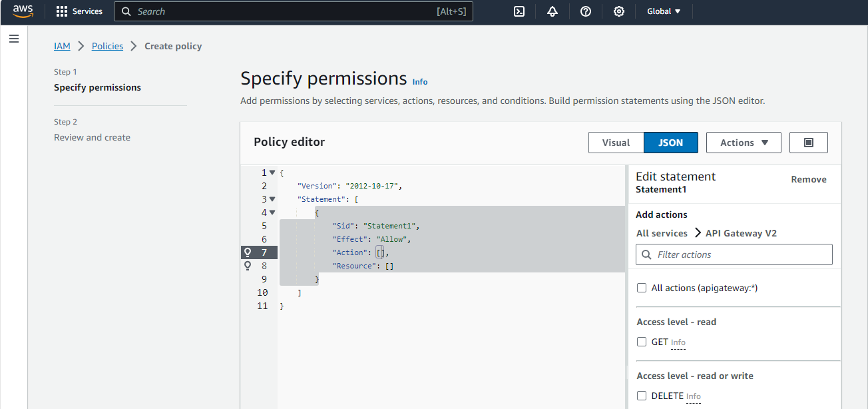Toggle the hamburger side navigation menu

(x=13, y=39)
